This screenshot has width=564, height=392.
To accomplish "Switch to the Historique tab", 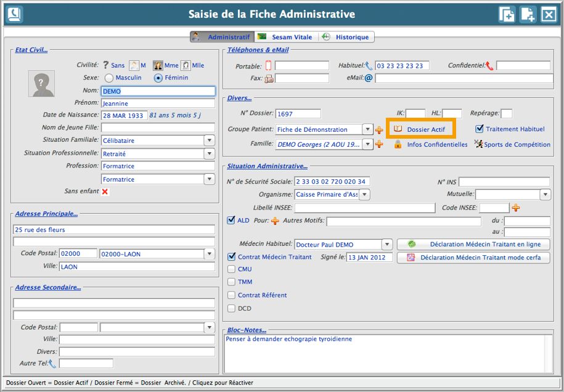I will coord(346,37).
